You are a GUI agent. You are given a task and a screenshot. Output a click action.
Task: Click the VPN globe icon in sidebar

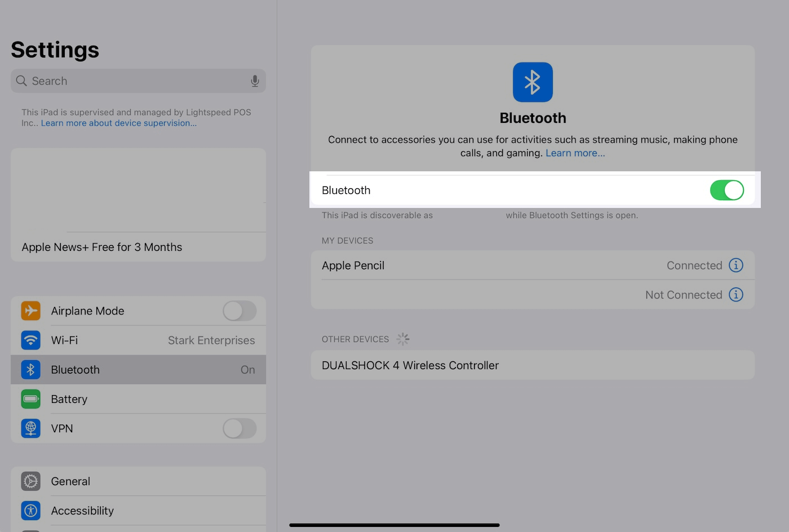coord(30,428)
